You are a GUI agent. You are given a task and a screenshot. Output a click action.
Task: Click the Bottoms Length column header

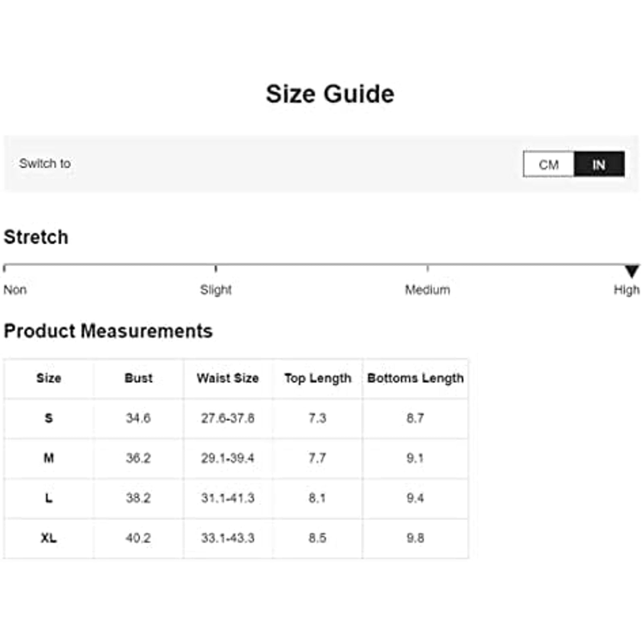tap(415, 378)
